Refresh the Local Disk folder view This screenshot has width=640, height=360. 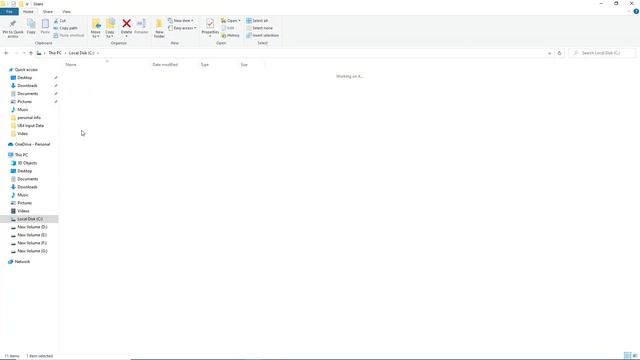pyautogui.click(x=559, y=53)
